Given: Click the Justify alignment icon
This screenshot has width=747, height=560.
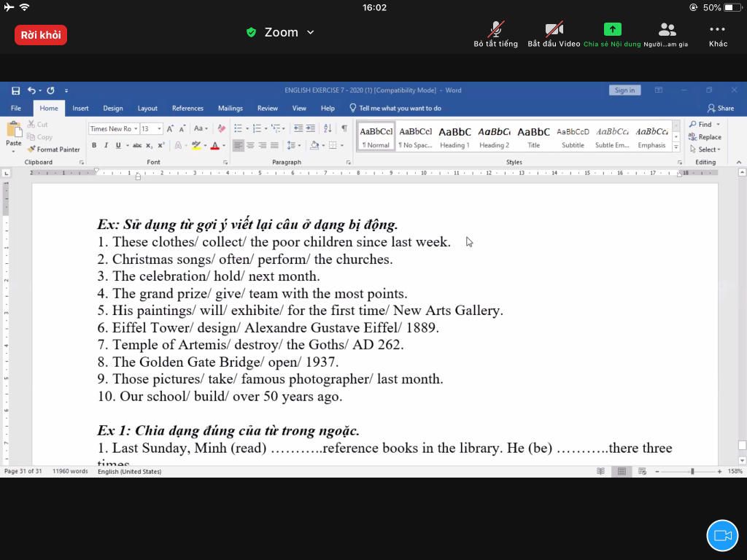Looking at the screenshot, I should coord(275,145).
